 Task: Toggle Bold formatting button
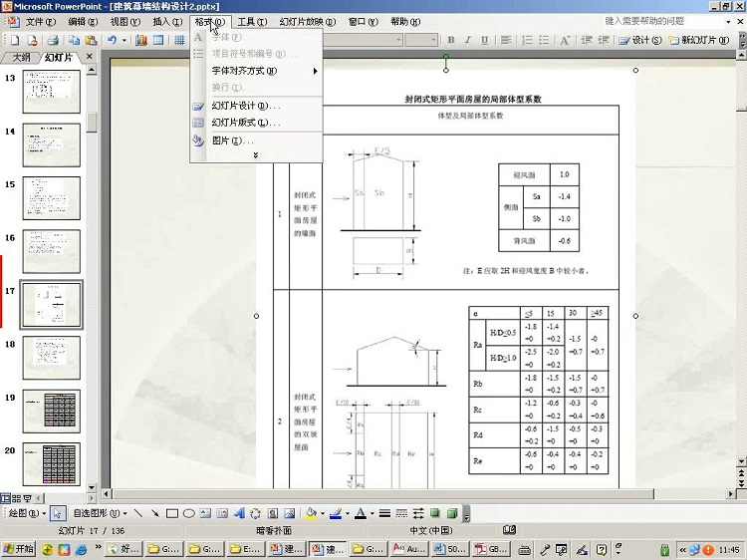[450, 40]
